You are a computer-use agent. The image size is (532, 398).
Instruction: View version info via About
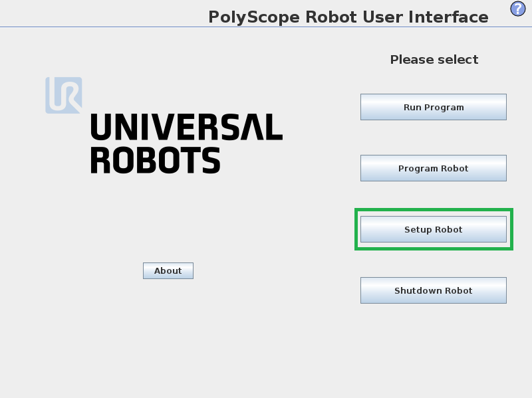pos(168,270)
